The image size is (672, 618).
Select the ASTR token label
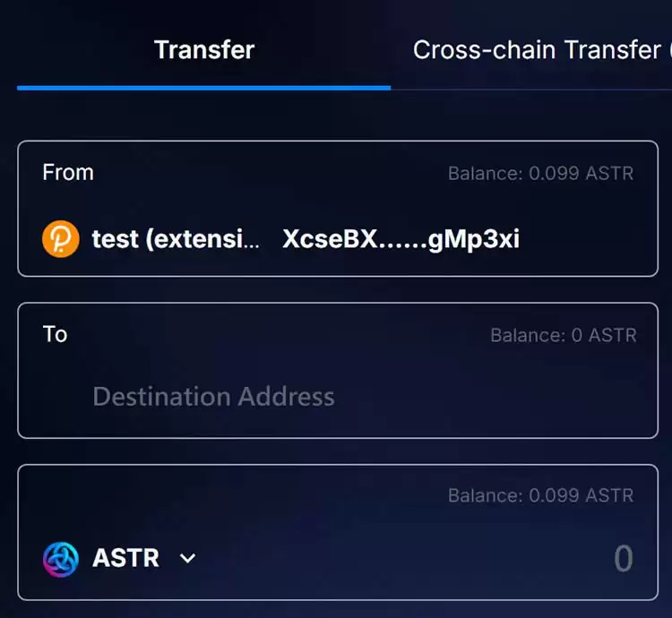pos(125,558)
